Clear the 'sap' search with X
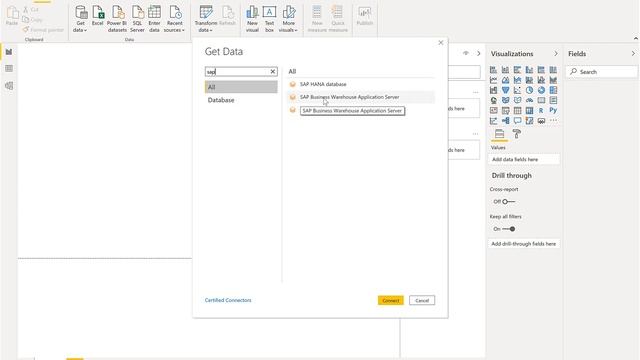 point(273,71)
